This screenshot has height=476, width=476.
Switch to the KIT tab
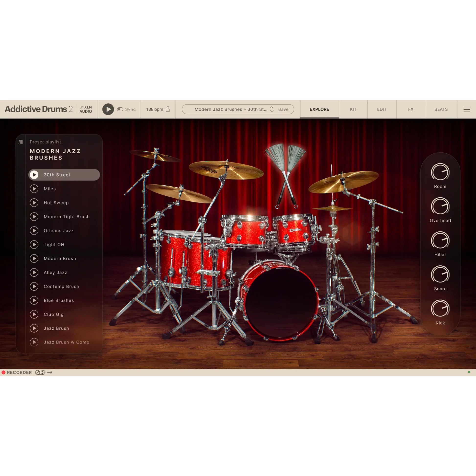353,109
